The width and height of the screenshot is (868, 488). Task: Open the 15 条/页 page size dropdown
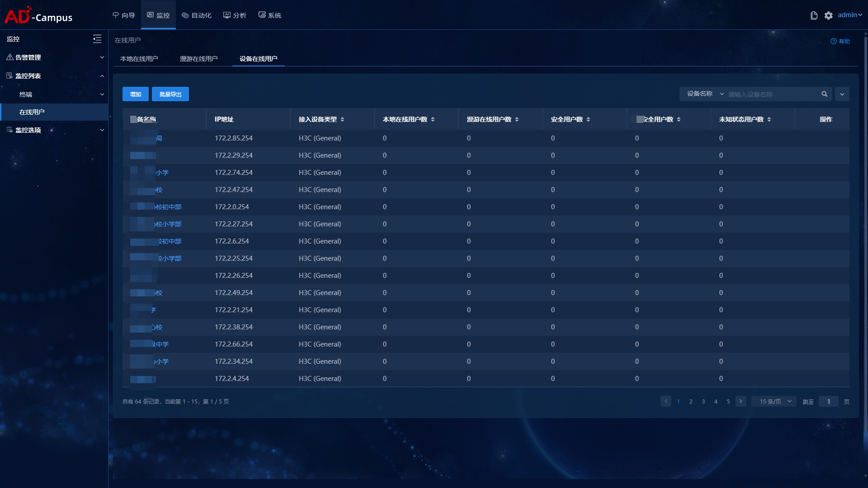[x=774, y=401]
